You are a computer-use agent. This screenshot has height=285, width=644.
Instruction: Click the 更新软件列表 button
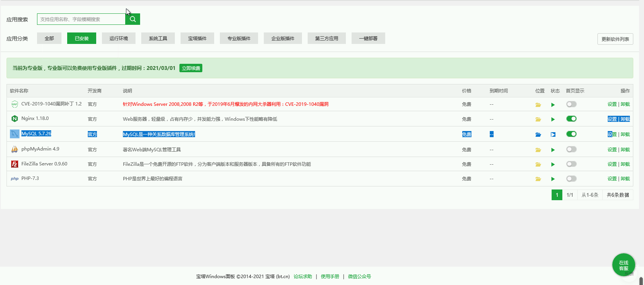(x=615, y=39)
